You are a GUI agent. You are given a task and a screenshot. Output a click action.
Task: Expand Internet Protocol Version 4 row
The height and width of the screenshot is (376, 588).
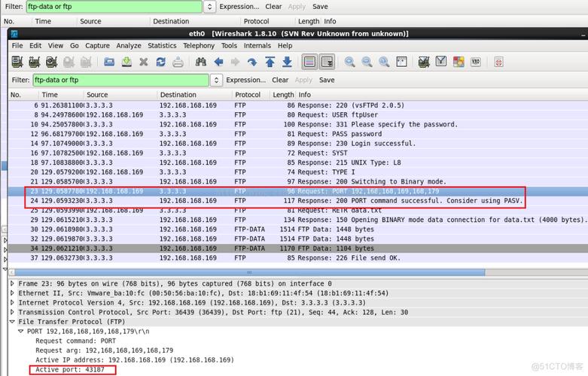click(x=12, y=302)
